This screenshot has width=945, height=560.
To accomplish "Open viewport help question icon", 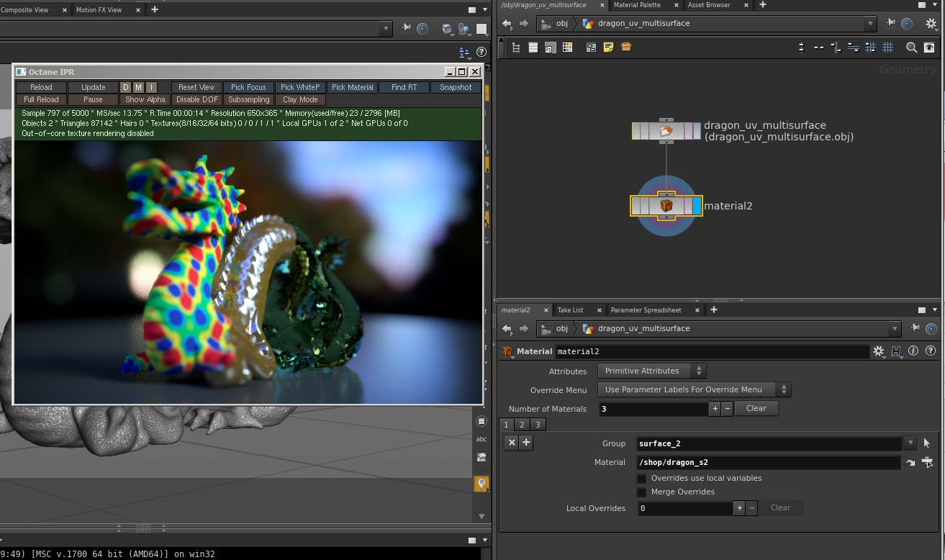I will 481,52.
